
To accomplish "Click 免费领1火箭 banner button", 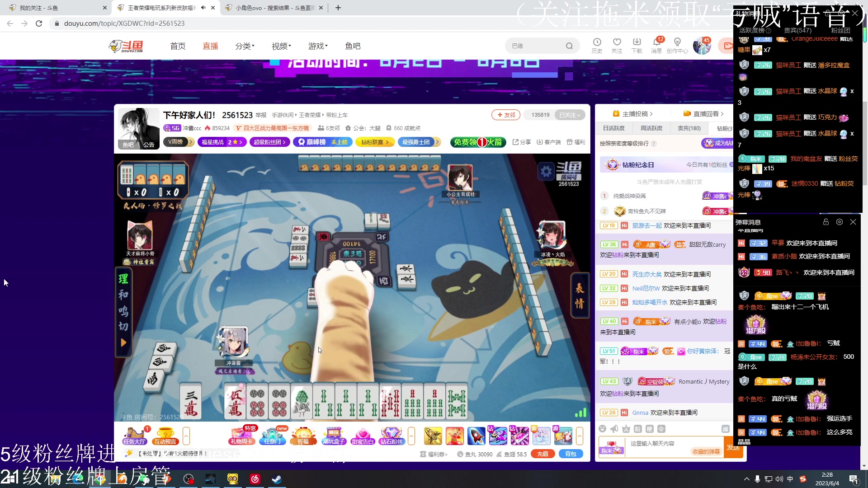I will click(x=478, y=142).
